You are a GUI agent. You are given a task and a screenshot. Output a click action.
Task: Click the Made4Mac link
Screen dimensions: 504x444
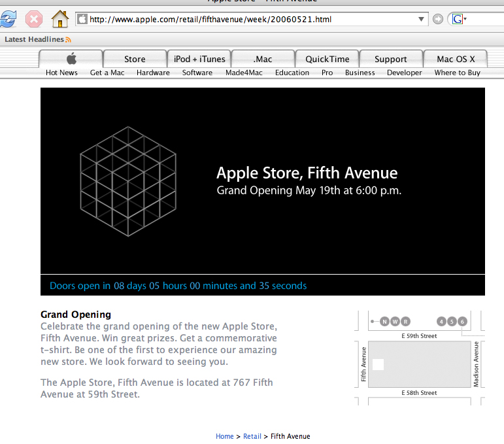point(244,73)
